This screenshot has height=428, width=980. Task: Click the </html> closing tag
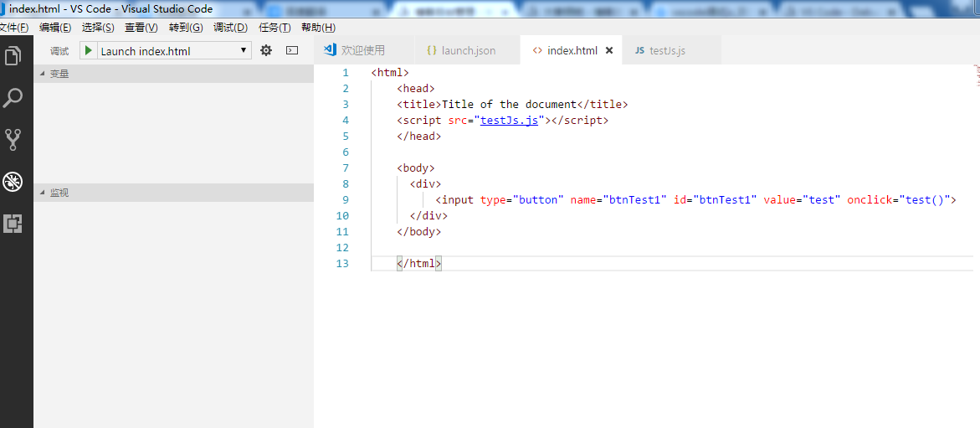[x=418, y=264]
